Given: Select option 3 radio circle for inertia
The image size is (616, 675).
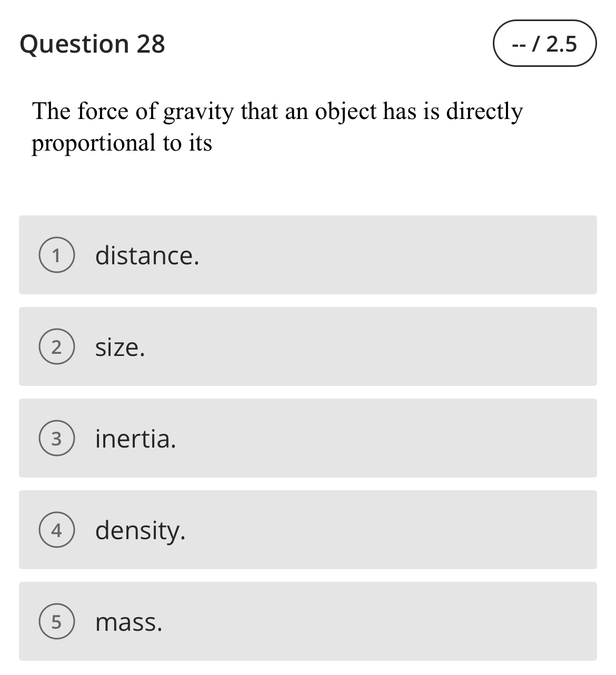Looking at the screenshot, I should coord(57,439).
